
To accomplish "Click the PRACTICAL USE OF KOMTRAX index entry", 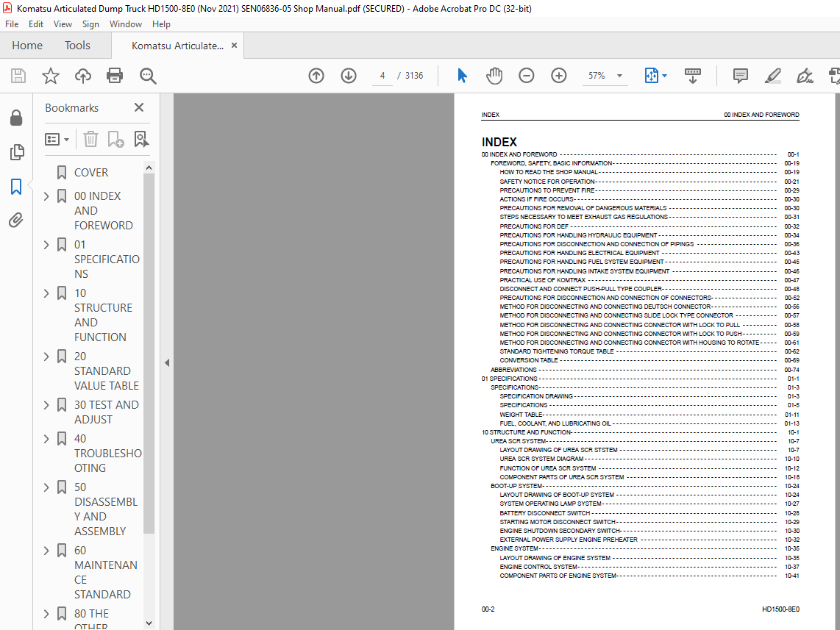I will [x=543, y=280].
